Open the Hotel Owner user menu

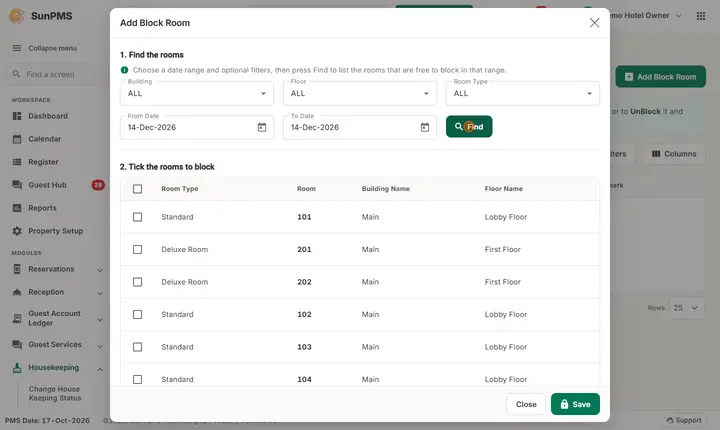(x=646, y=16)
